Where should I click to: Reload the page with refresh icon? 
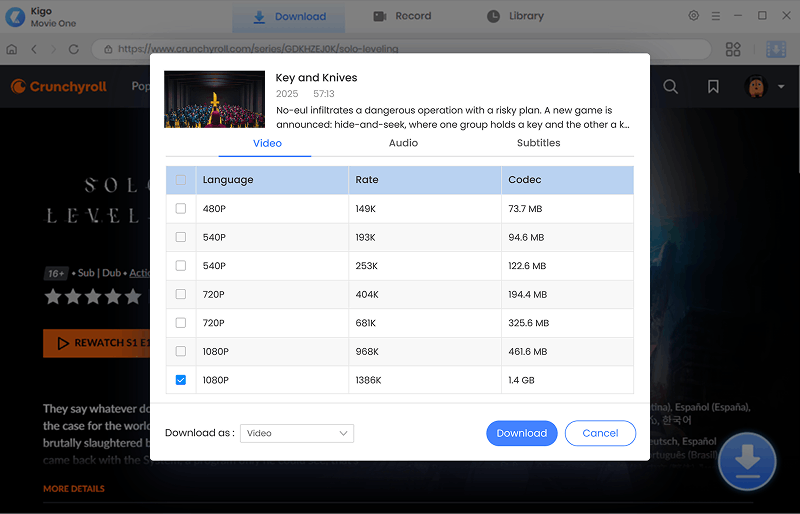[x=73, y=49]
